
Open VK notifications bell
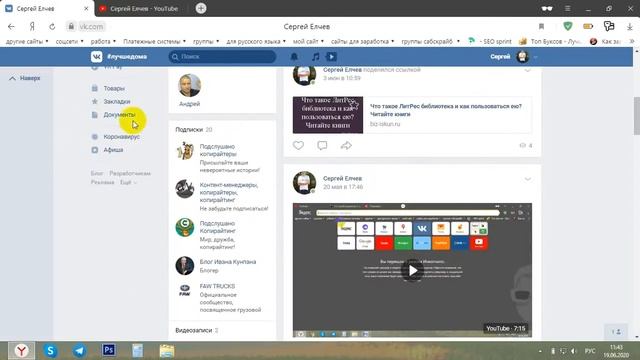[x=294, y=57]
